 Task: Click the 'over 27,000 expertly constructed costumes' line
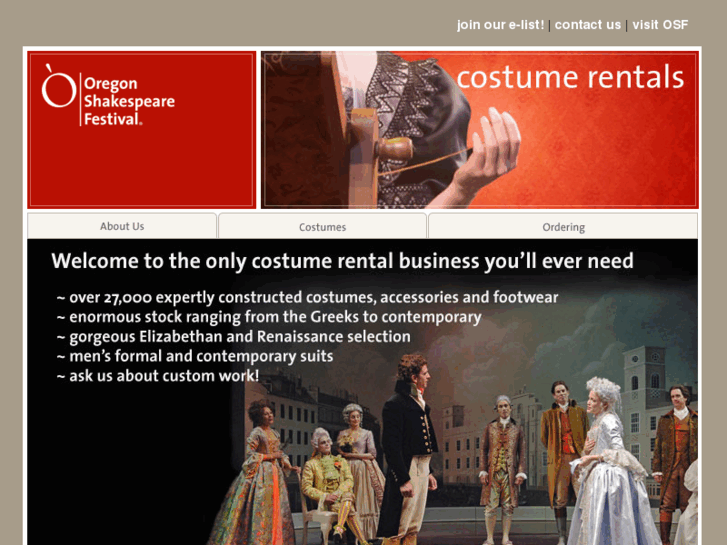pos(307,297)
